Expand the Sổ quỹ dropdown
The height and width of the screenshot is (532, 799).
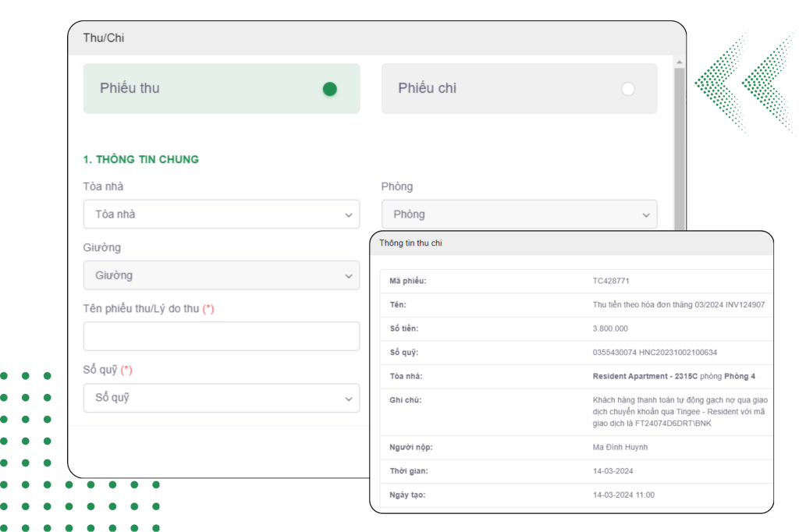(x=221, y=398)
